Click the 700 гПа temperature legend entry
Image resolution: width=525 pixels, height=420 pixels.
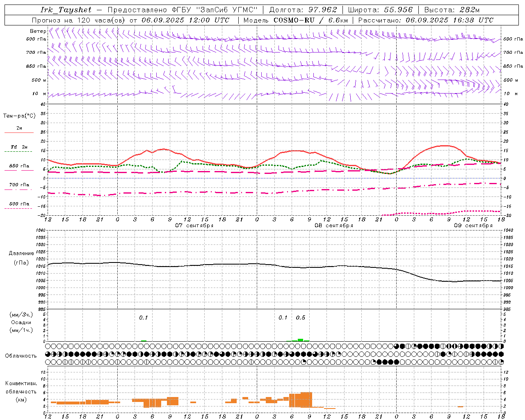click(x=19, y=185)
